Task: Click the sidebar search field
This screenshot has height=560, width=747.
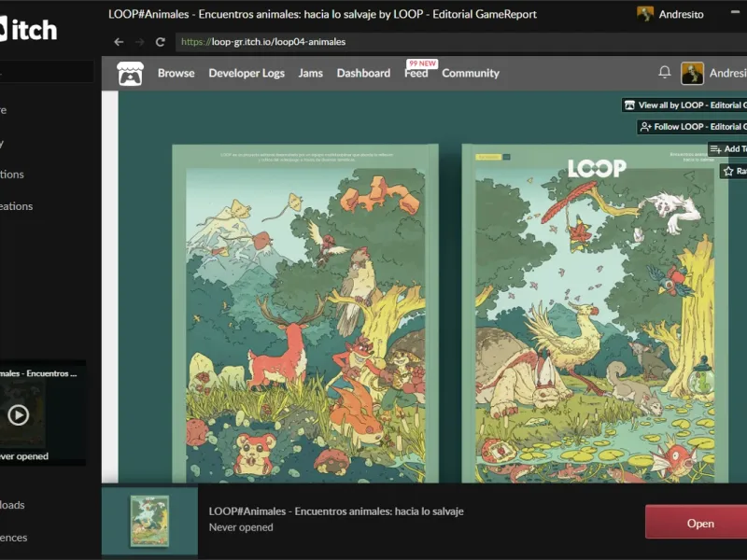Action: 47,72
